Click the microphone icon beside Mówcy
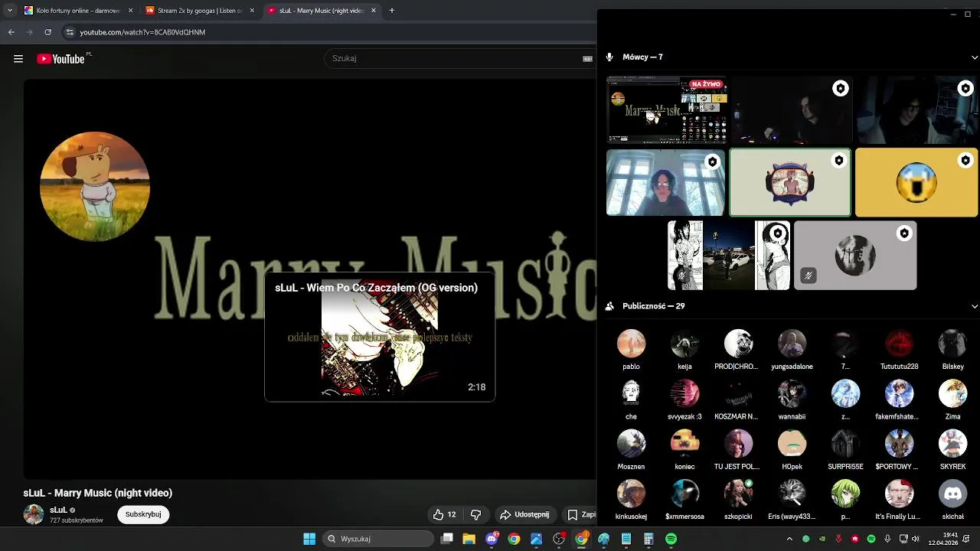 [610, 57]
